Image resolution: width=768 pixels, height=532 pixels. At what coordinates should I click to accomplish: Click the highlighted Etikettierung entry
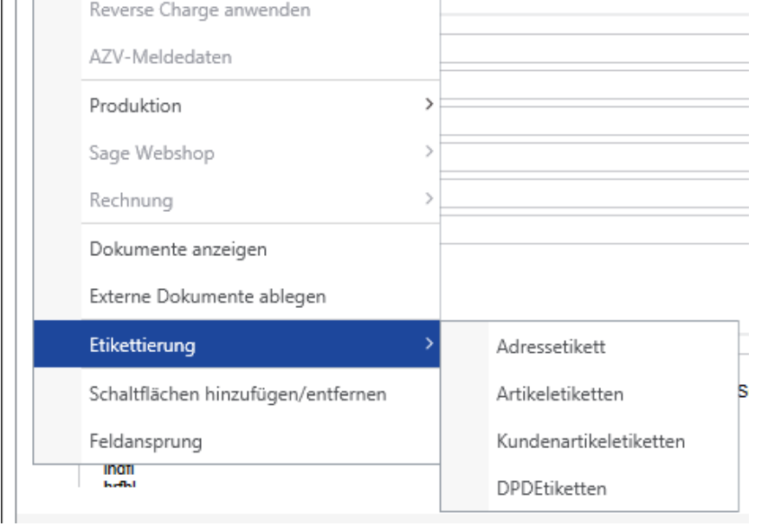click(x=143, y=346)
